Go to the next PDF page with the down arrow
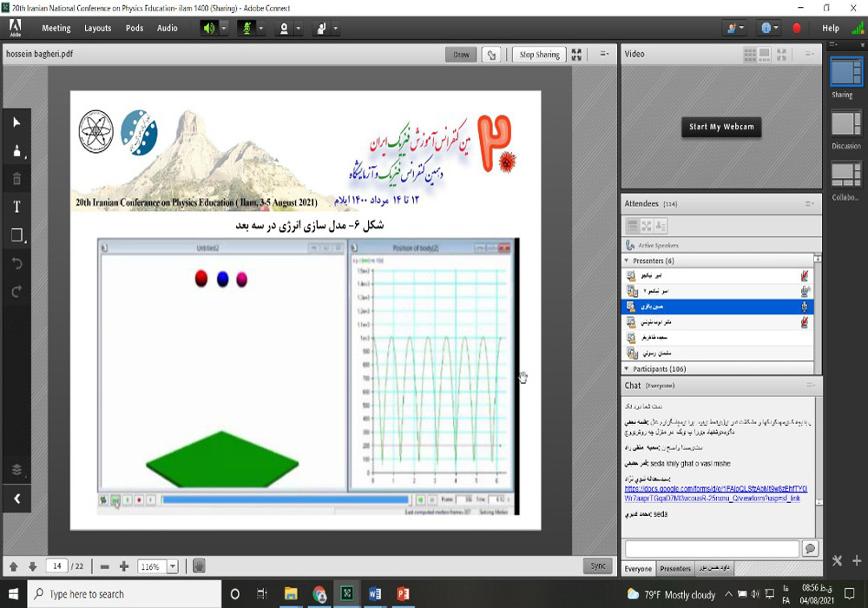Screen dimensions: 868x608 [x=32, y=566]
